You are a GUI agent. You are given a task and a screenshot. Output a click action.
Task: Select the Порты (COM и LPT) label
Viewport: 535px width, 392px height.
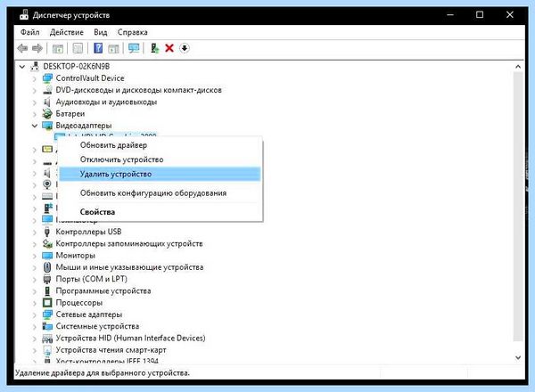(x=92, y=279)
